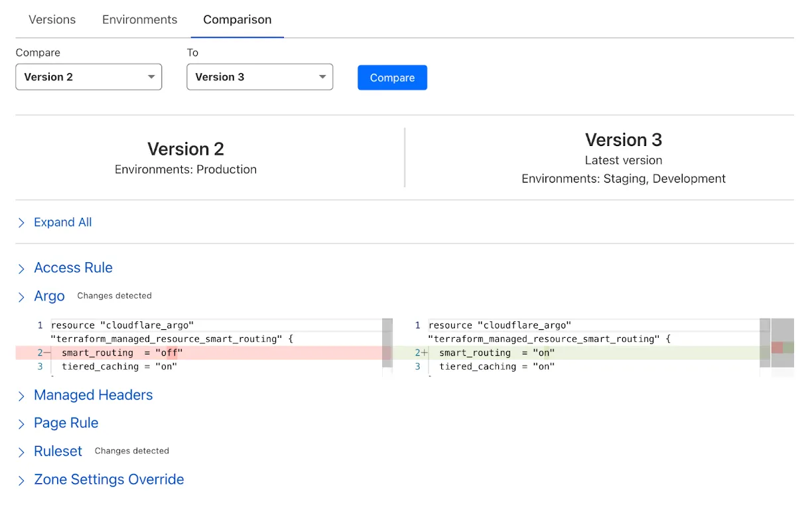
Task: Open the To version dropdown arrow
Action: pyautogui.click(x=322, y=77)
